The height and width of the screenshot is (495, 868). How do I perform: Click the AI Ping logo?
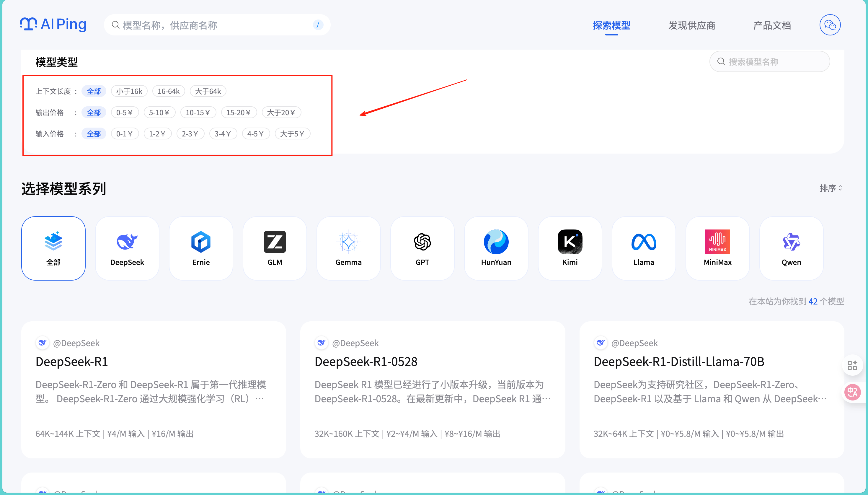pos(53,25)
